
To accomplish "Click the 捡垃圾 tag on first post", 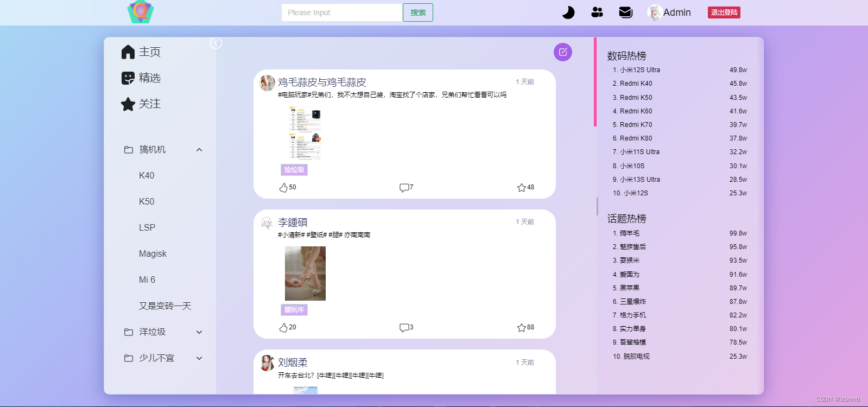I will pyautogui.click(x=294, y=170).
